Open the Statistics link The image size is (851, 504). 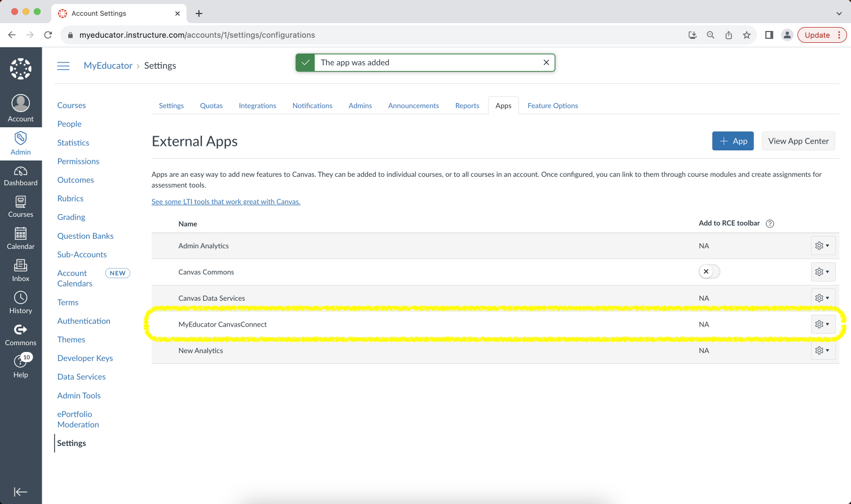click(73, 143)
